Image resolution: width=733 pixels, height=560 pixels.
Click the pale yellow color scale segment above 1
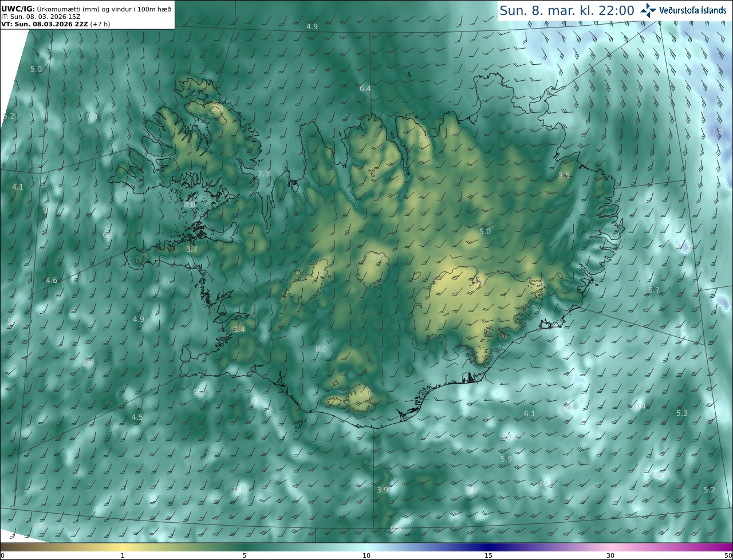pos(122,547)
